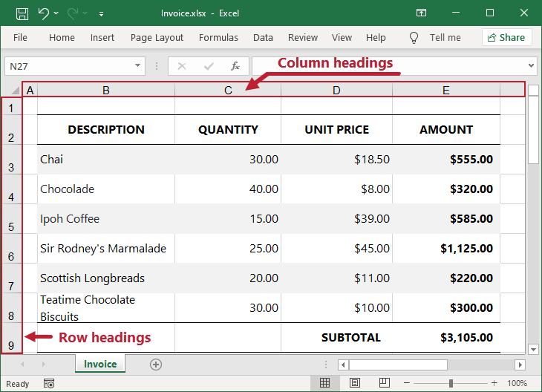Expand the formula bar

(x=530, y=66)
